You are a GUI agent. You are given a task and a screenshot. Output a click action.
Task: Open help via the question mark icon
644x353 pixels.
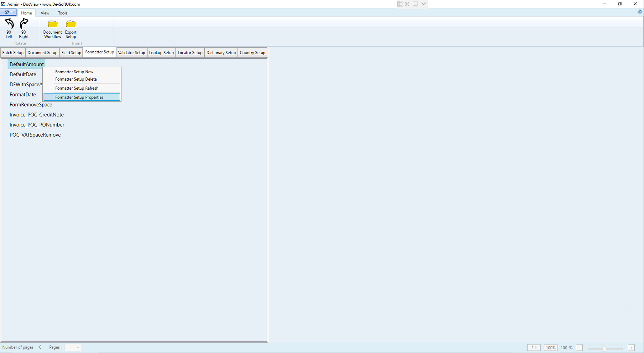[639, 11]
